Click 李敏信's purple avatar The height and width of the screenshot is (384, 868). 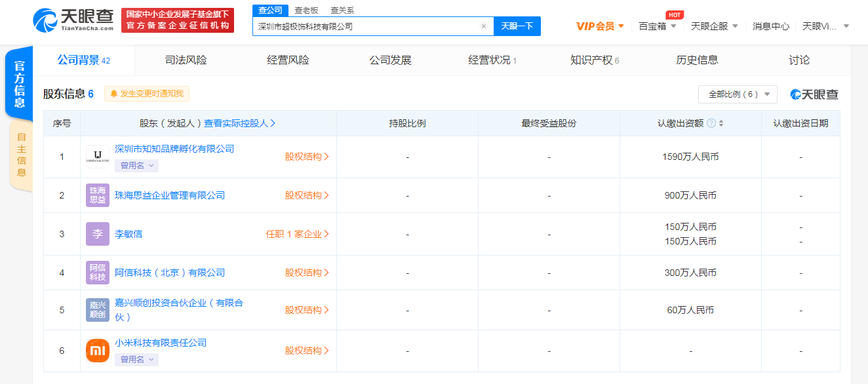97,233
